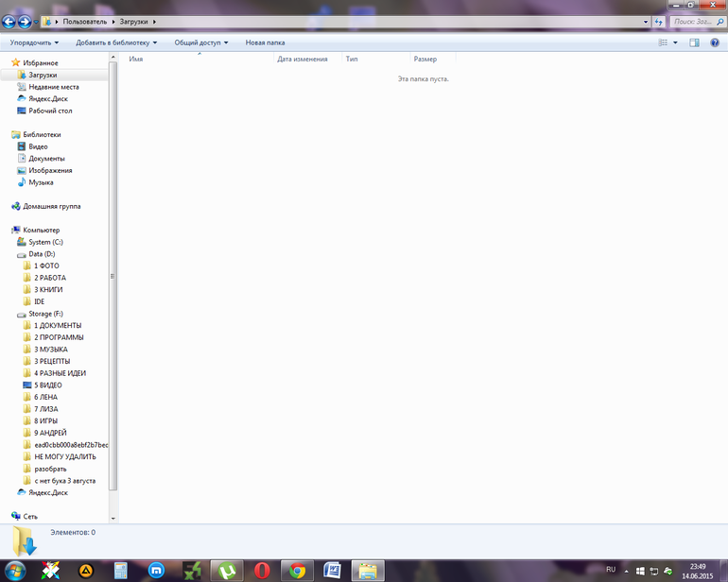
Task: Launch Opera browser from taskbar
Action: 262,571
